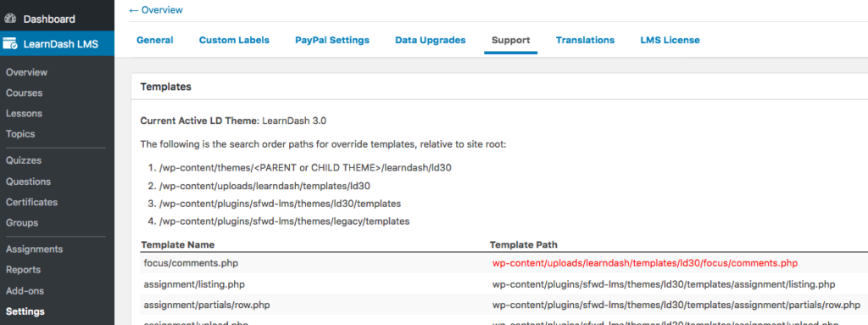This screenshot has width=868, height=325.
Task: Click the red focus/comments.php template path
Action: click(x=645, y=263)
